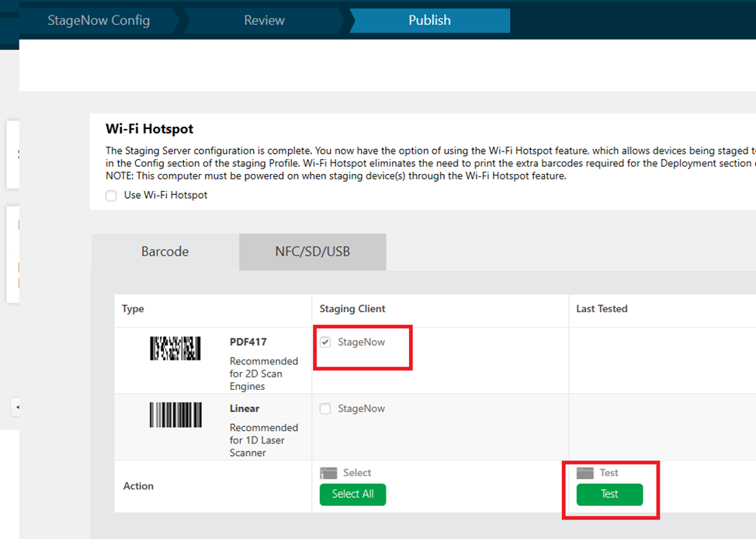Click the green Test button
Screen dimensions: 756x539
(x=609, y=494)
